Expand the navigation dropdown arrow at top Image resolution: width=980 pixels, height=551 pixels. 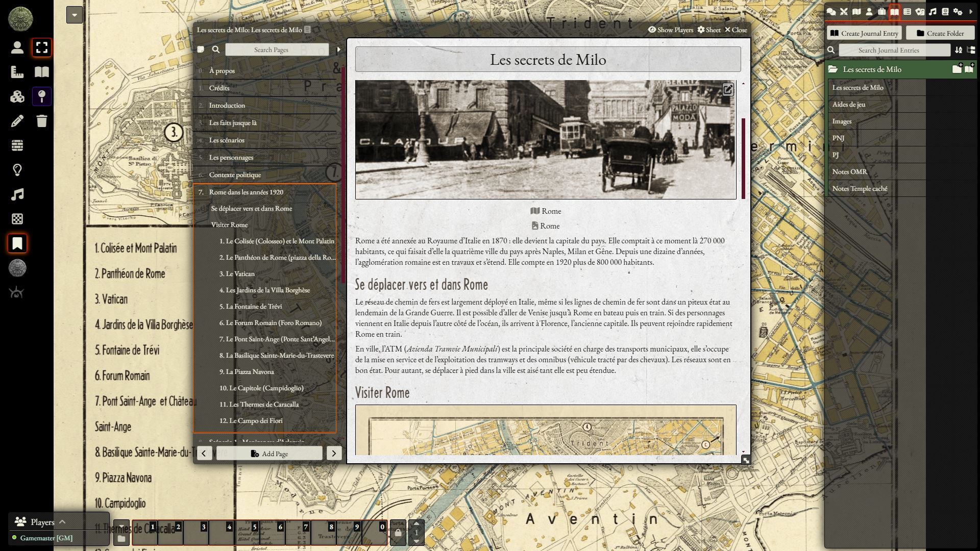click(x=75, y=15)
